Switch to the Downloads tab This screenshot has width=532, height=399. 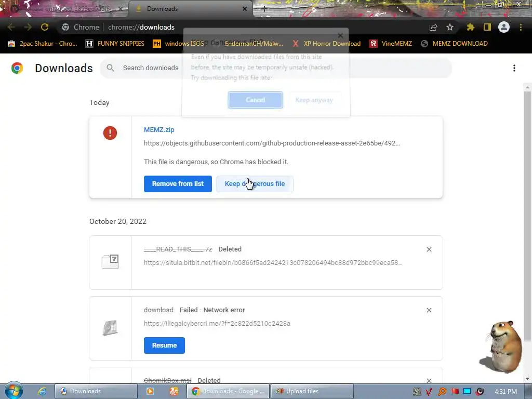coord(190,9)
